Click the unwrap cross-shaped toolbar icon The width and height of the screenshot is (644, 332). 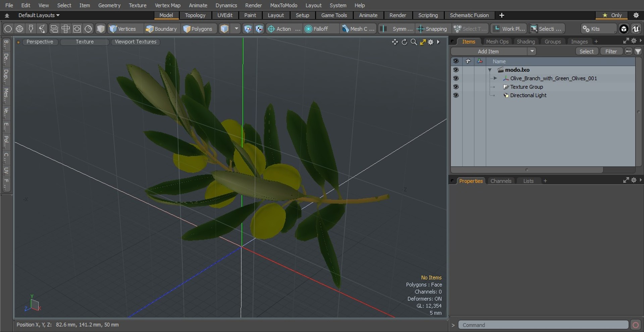65,29
